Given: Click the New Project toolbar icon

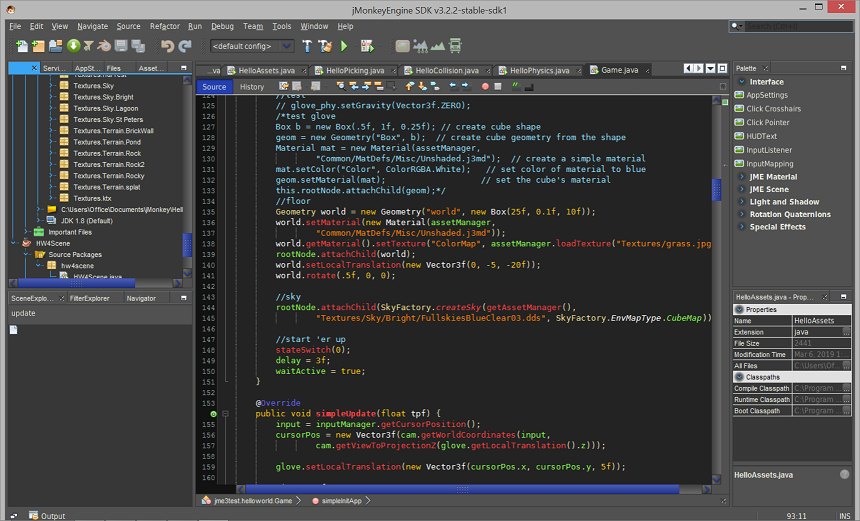Looking at the screenshot, I should coord(38,46).
